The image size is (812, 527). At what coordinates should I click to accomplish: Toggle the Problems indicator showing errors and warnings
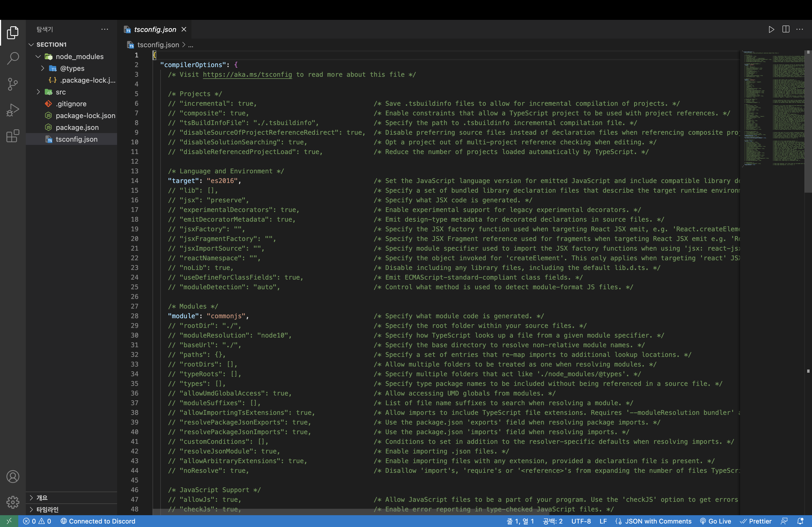point(38,521)
